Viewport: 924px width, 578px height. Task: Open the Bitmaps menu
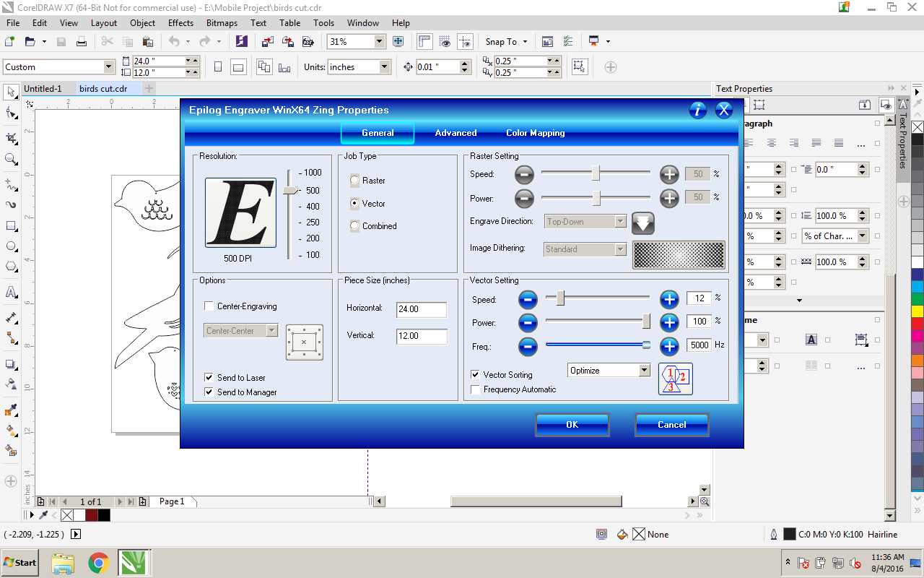coord(222,23)
